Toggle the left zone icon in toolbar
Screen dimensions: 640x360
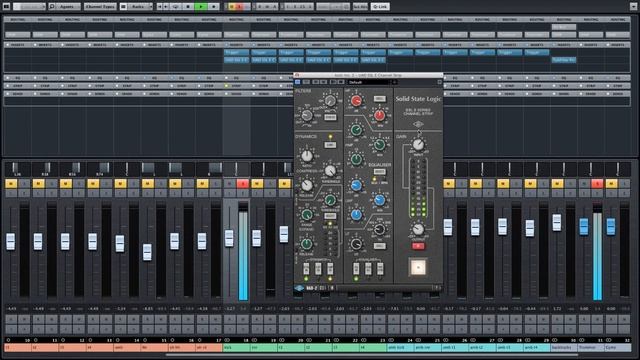point(6,7)
